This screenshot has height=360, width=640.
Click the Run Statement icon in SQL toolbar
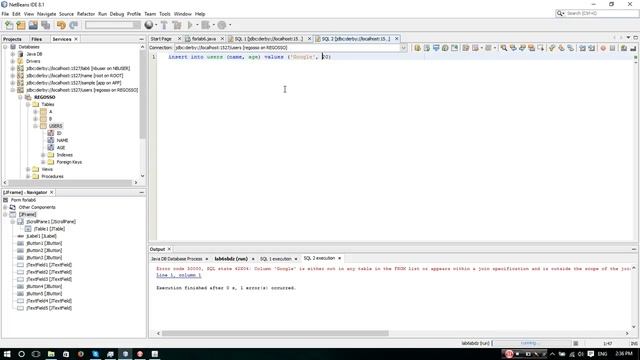427,48
